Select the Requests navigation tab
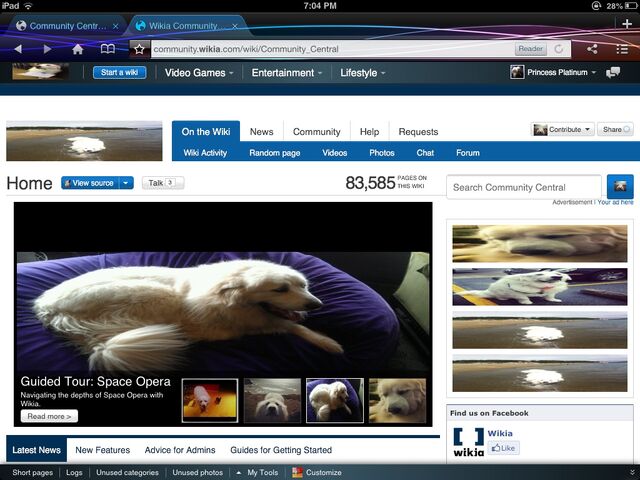This screenshot has height=480, width=640. [418, 132]
